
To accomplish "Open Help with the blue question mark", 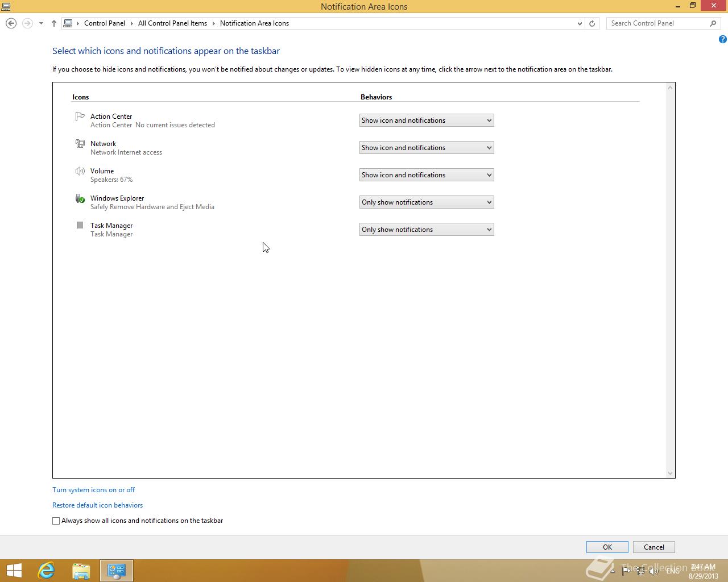I will [x=722, y=39].
